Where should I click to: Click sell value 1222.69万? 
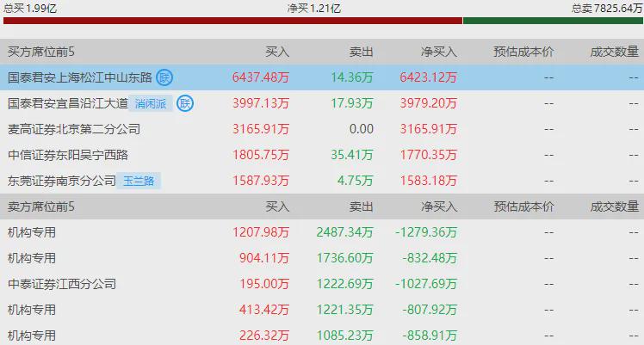pos(345,284)
